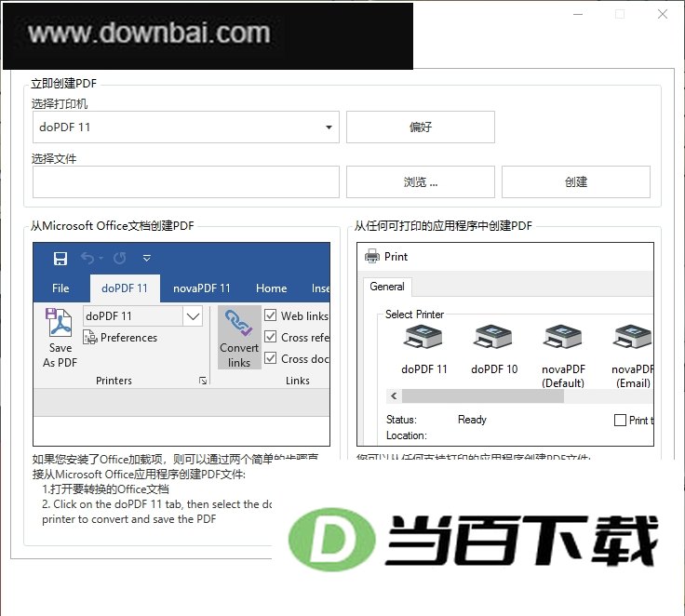Screen dimensions: 685x616
Task: Open the Printers group dialog launcher
Action: click(x=203, y=381)
